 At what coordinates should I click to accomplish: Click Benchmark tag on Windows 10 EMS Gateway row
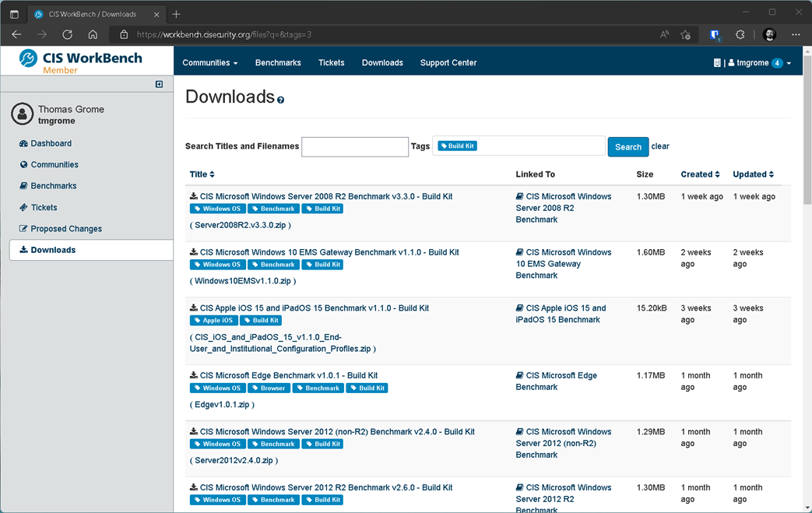pos(273,265)
